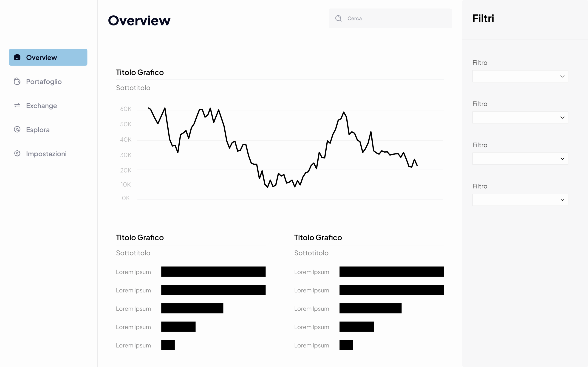The height and width of the screenshot is (367, 588).
Task: Select the second Filtro option box
Action: (520, 117)
